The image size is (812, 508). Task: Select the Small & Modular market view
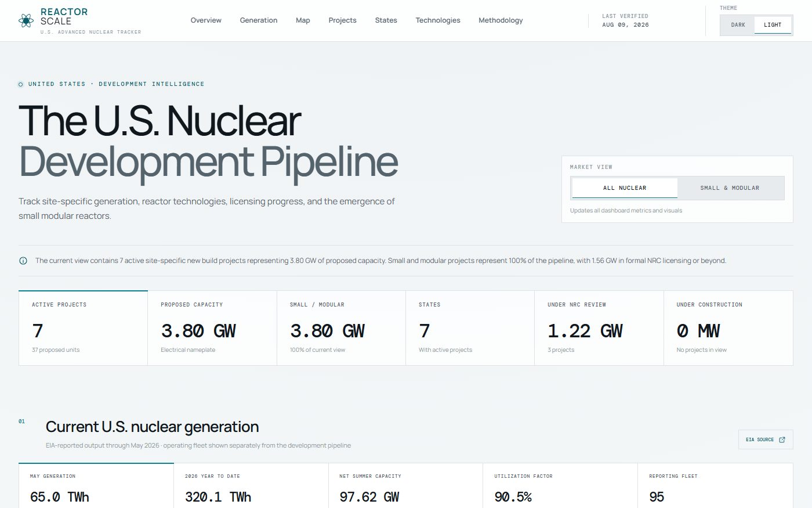(x=730, y=188)
